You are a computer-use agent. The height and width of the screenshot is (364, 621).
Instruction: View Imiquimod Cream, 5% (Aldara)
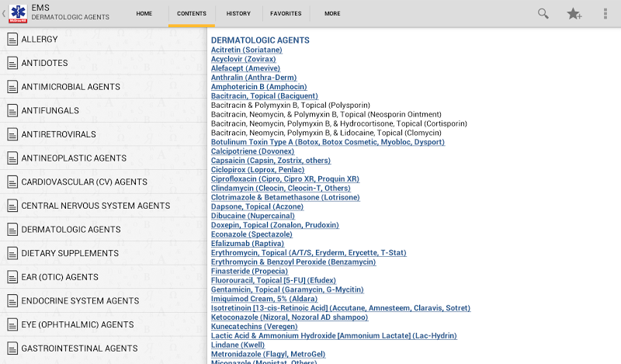(x=264, y=299)
